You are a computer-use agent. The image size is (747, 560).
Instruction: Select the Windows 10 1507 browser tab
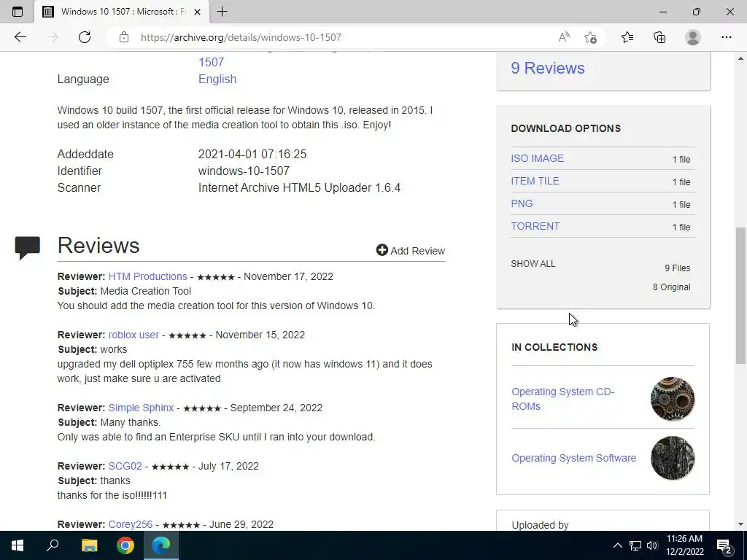[x=122, y=12]
